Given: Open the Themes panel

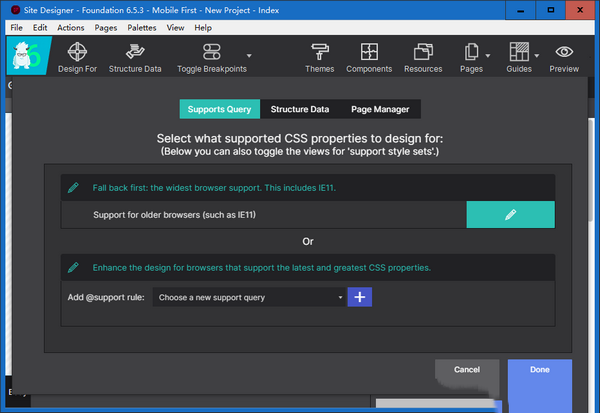Looking at the screenshot, I should pos(320,57).
